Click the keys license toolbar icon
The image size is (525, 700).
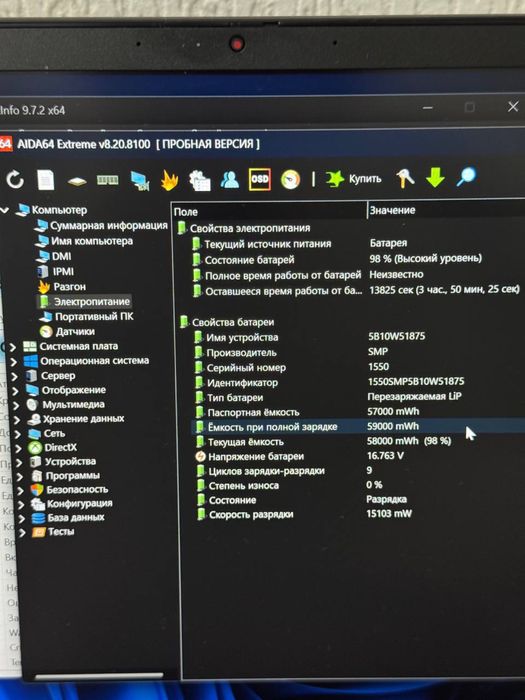[x=405, y=178]
